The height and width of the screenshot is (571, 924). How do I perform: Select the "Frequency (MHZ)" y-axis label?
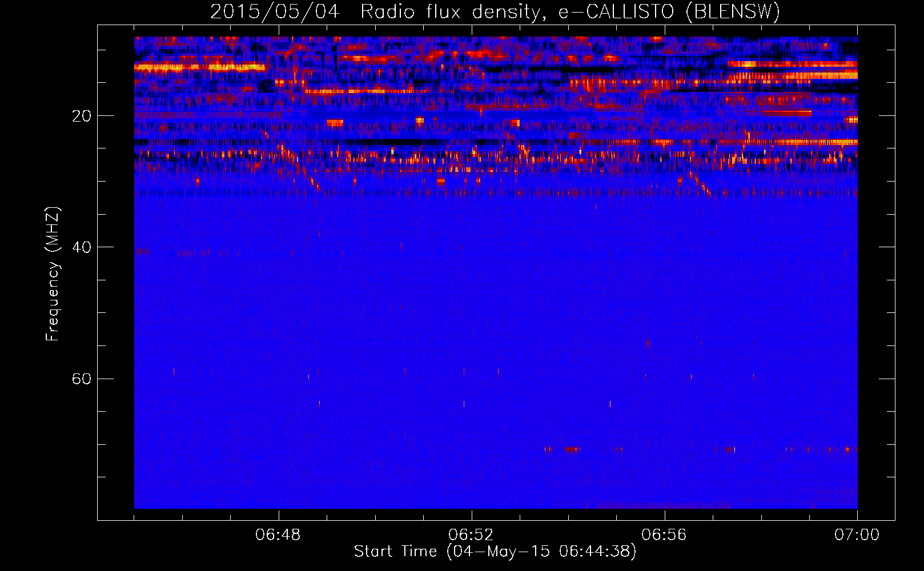53,274
